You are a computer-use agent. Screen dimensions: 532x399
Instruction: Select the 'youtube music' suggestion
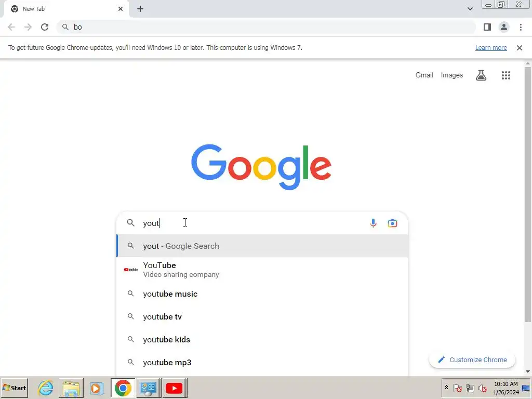click(262, 294)
